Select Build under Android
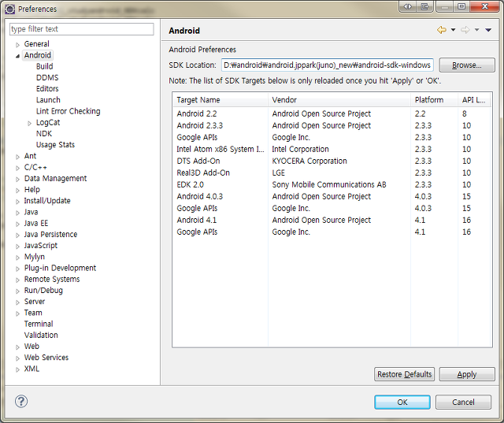504x423 pixels. click(x=44, y=66)
